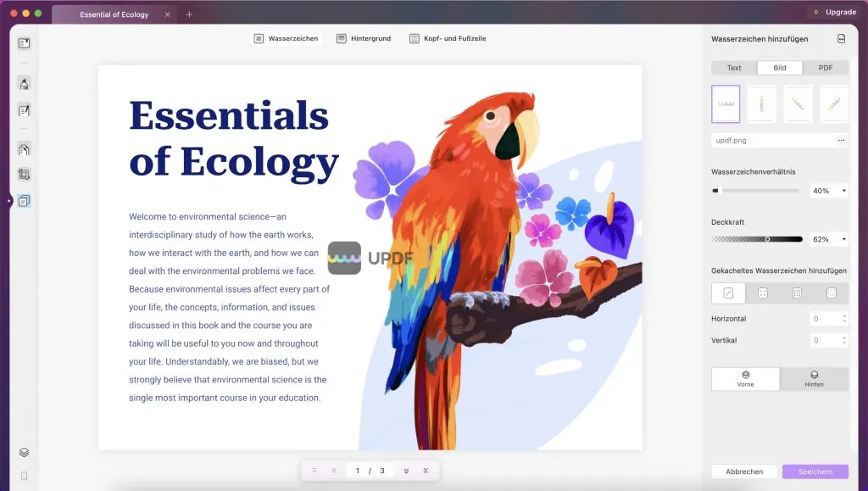Open the layers icon at sidebar bottom
This screenshot has width=868, height=491.
tap(24, 453)
